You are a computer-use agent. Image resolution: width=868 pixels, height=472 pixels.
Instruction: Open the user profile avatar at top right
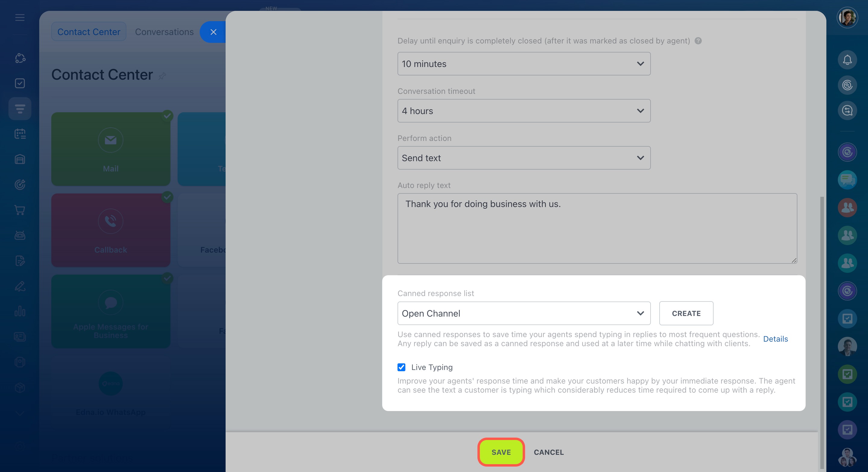pyautogui.click(x=847, y=18)
